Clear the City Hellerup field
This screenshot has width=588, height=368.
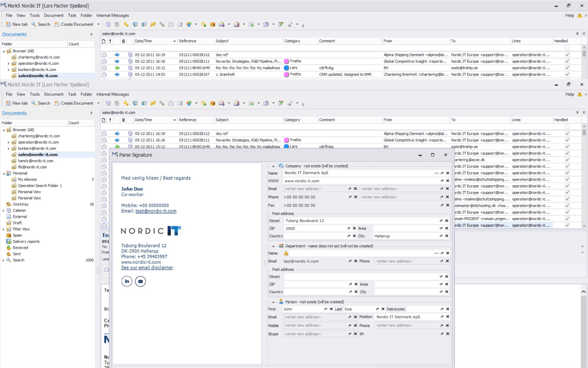tap(446, 236)
